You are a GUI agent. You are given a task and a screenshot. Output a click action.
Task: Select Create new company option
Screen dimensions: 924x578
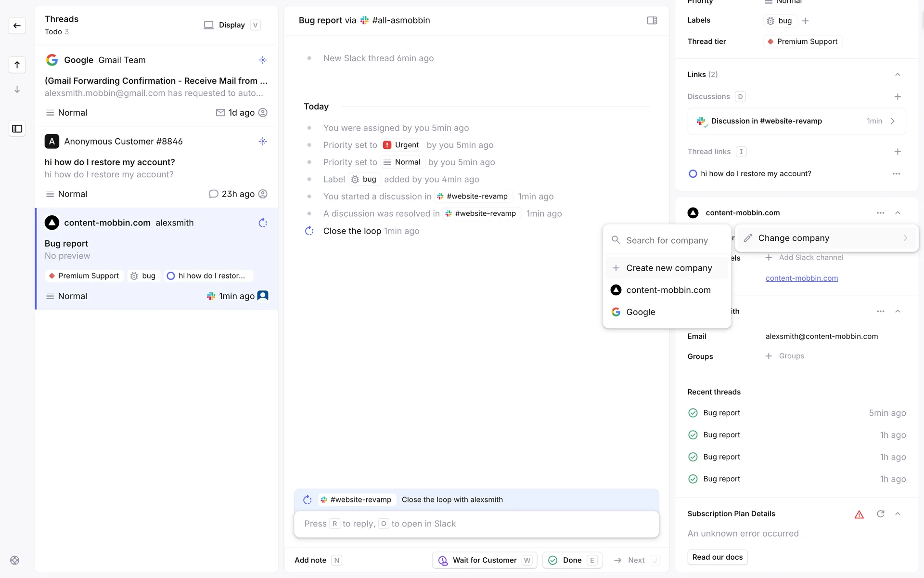click(668, 268)
